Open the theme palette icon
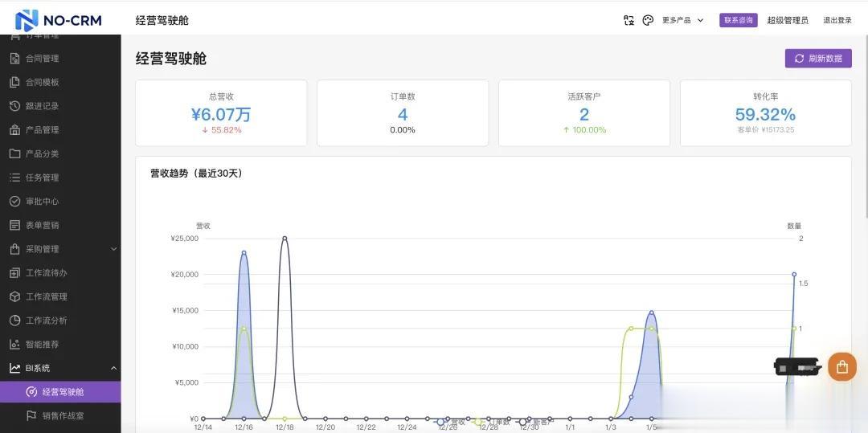The height and width of the screenshot is (433, 868). 648,20
